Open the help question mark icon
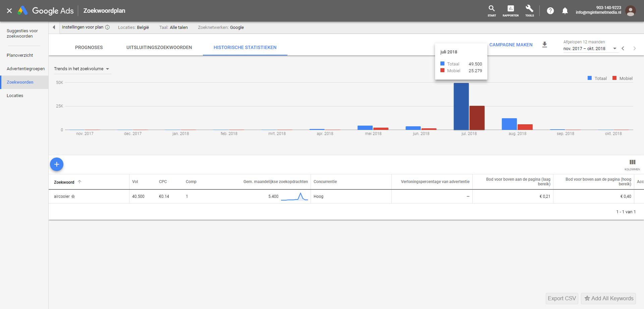 point(550,11)
